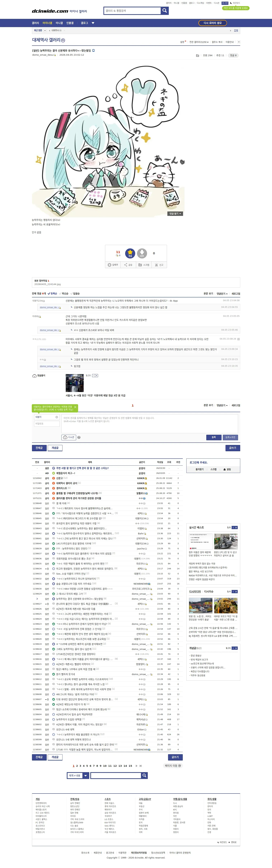Jump to last page arrow in pagination
This screenshot has height=868, width=272.
pos(141,766)
